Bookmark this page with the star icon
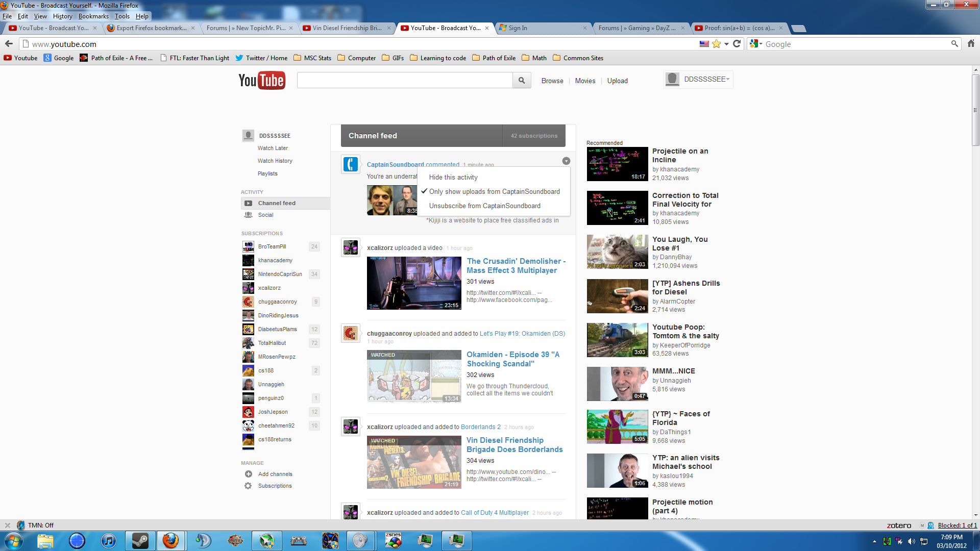The image size is (980, 551). click(x=717, y=44)
